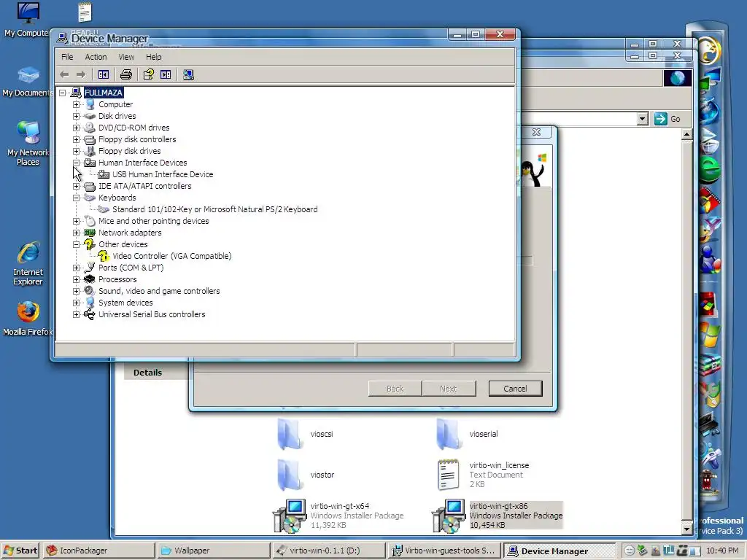Expand Floppy disk controllers
Image resolution: width=747 pixels, height=560 pixels.
click(76, 139)
